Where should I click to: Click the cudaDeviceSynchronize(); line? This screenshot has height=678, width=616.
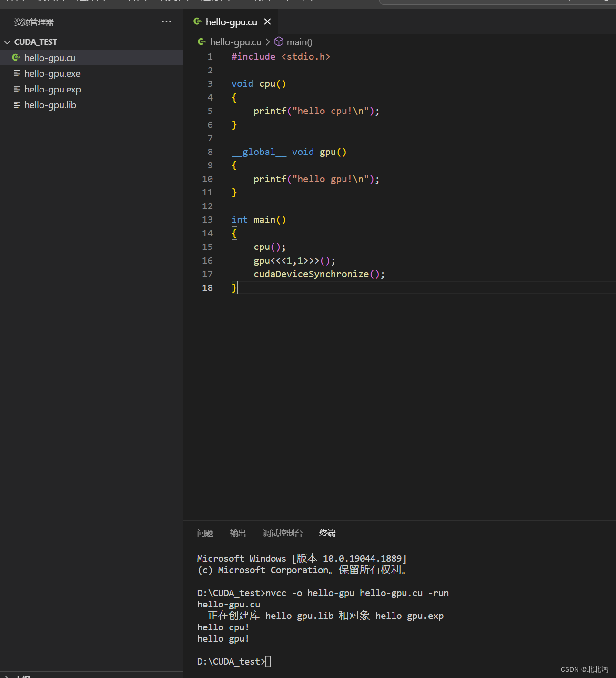[x=319, y=274]
